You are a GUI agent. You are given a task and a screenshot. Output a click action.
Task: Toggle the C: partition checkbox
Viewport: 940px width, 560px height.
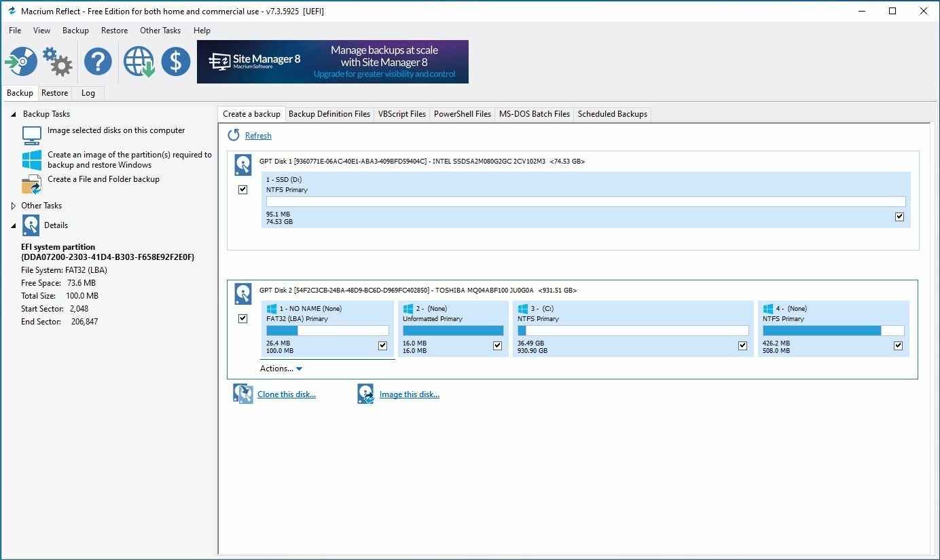tap(742, 346)
